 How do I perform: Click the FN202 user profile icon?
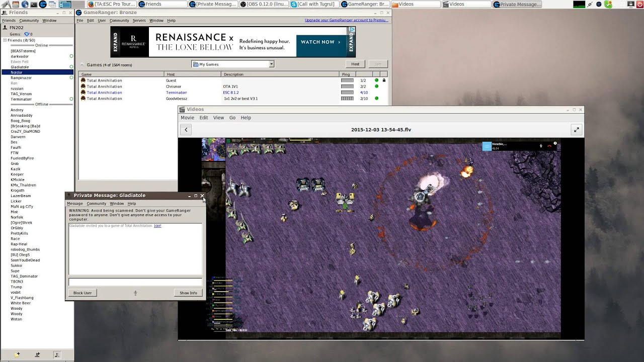point(5,28)
